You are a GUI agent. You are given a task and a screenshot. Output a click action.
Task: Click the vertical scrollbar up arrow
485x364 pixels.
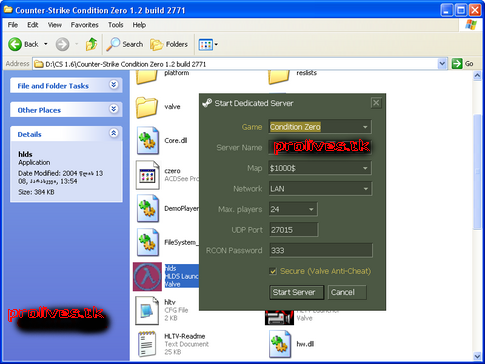[477, 76]
